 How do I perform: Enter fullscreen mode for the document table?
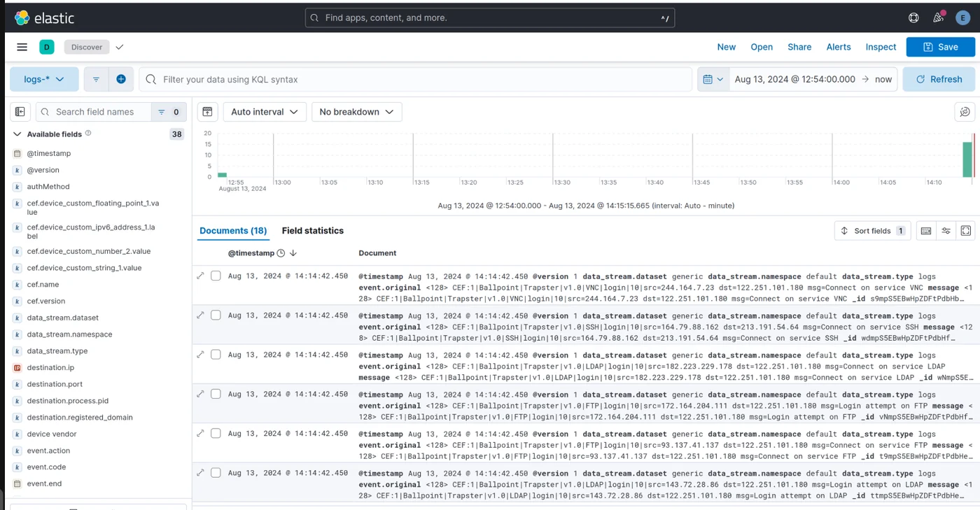click(966, 229)
